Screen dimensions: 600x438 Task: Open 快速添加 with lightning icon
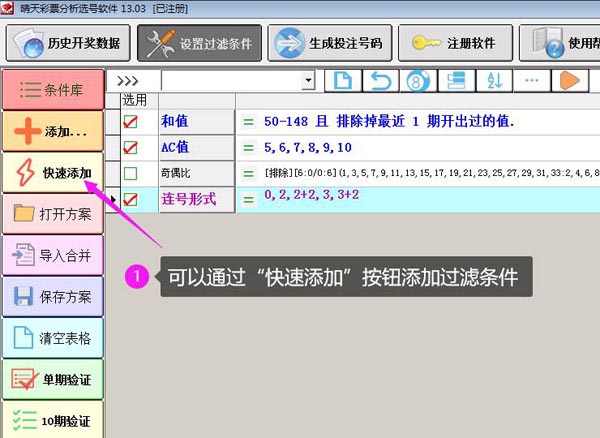point(52,173)
